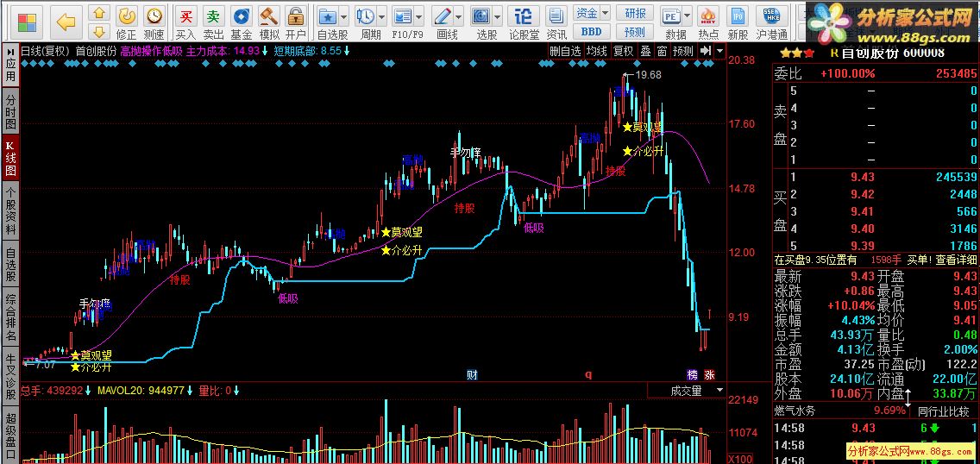Open the chart header bar dropdown triangle
The height and width of the screenshot is (464, 980).
(x=720, y=51)
